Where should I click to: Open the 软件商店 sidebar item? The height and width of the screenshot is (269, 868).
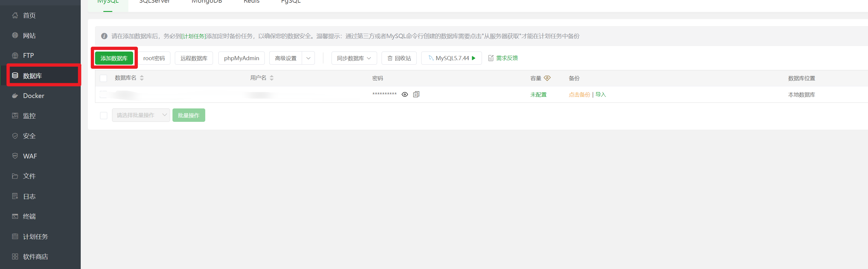coord(41,256)
